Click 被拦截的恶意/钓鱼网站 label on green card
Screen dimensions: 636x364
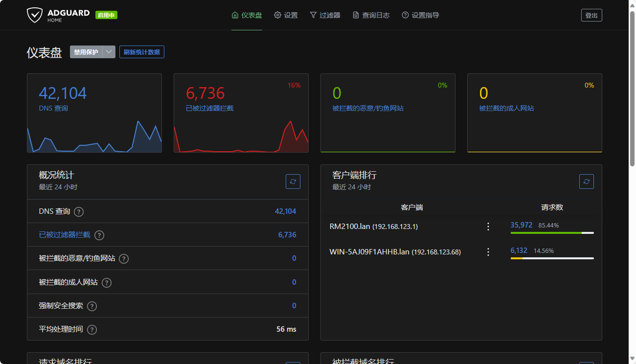[x=368, y=108]
